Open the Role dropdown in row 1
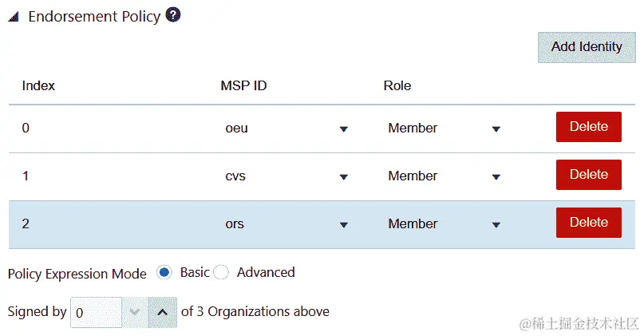The width and height of the screenshot is (644, 336). click(x=444, y=176)
